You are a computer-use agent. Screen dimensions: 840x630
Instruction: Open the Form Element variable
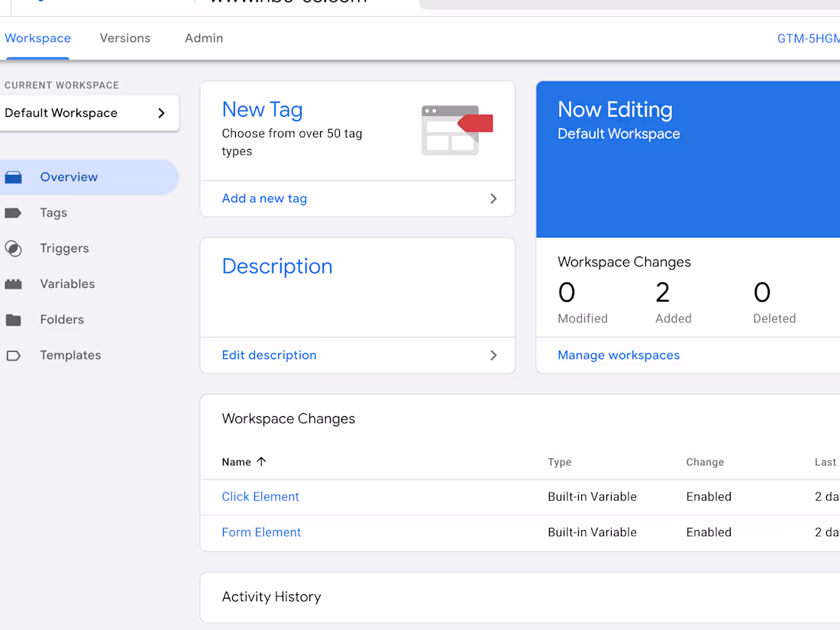[261, 532]
